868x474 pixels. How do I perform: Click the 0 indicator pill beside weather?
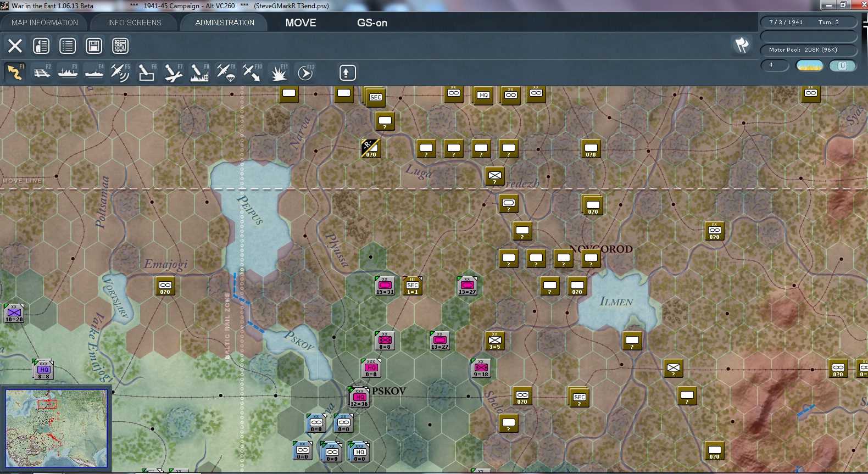point(843,66)
